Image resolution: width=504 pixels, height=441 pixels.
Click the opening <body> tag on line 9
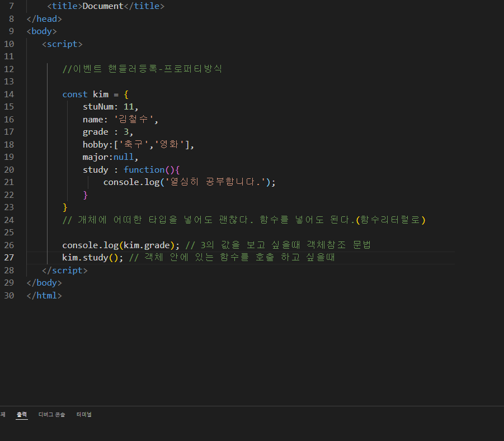(41, 31)
